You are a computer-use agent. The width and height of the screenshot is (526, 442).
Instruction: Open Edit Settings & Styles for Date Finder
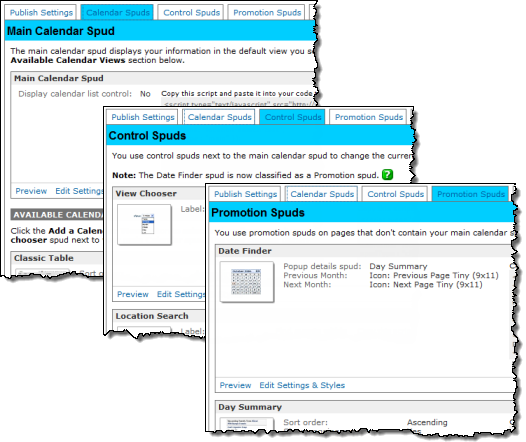[302, 385]
